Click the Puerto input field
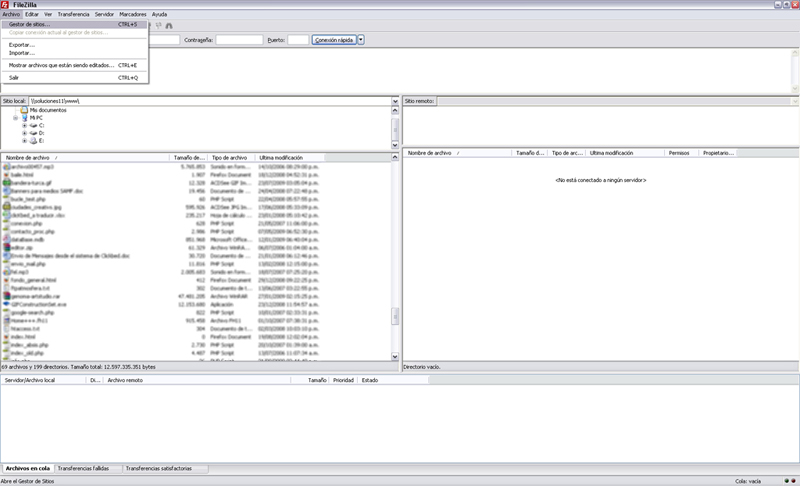 pos(298,40)
